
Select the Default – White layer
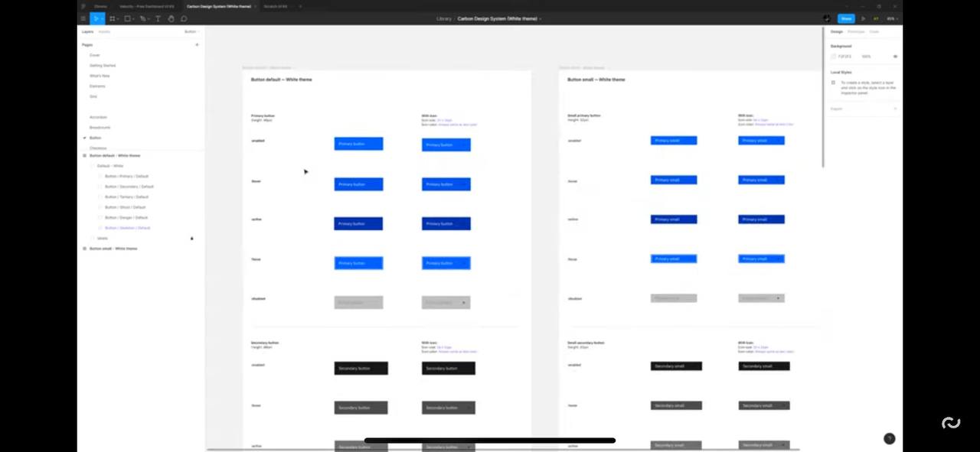coord(110,166)
